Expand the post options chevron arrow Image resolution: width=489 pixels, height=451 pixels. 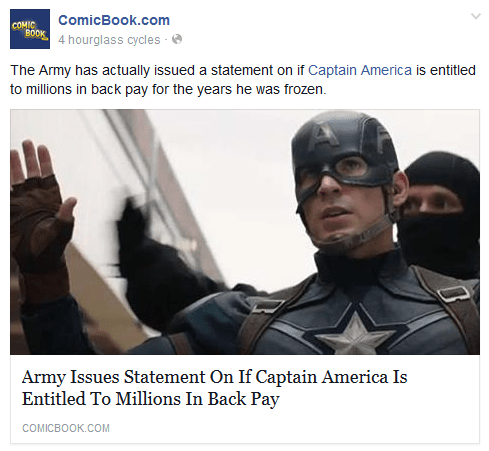[476, 16]
